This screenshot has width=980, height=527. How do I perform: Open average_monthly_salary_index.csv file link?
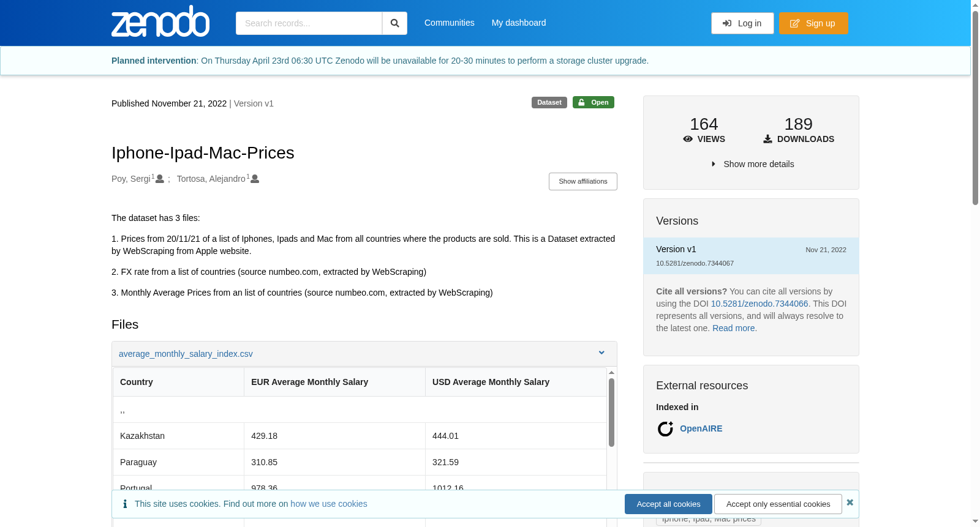tap(186, 354)
